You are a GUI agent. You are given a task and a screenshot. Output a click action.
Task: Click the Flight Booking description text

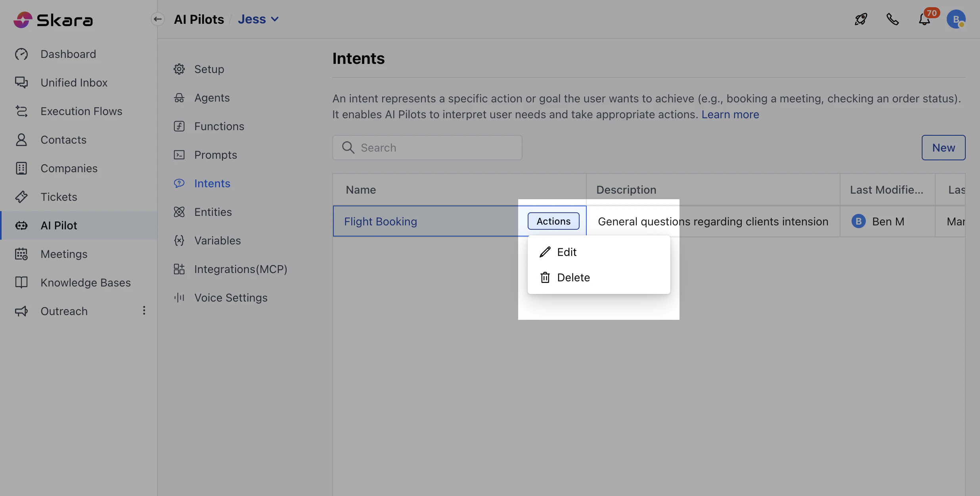(713, 221)
